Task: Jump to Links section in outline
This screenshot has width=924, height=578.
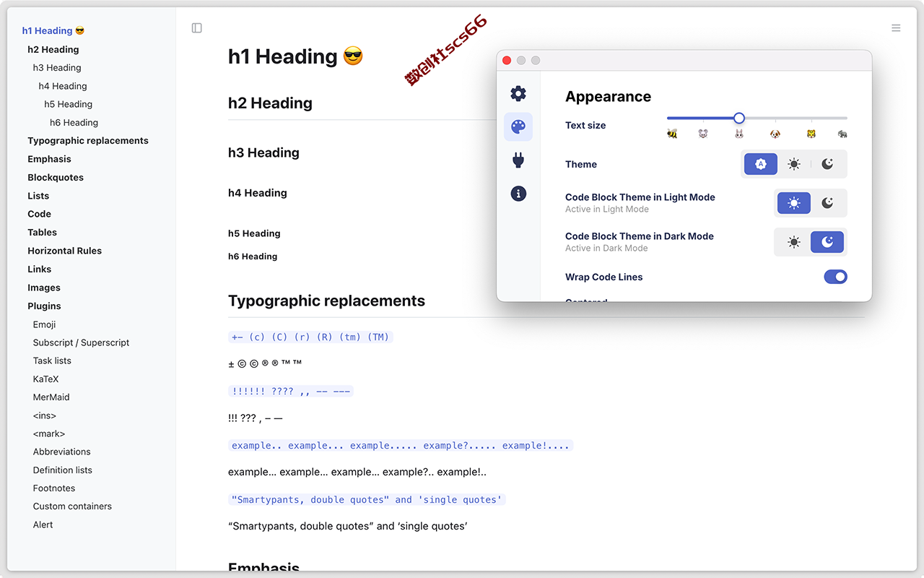Action: (39, 269)
